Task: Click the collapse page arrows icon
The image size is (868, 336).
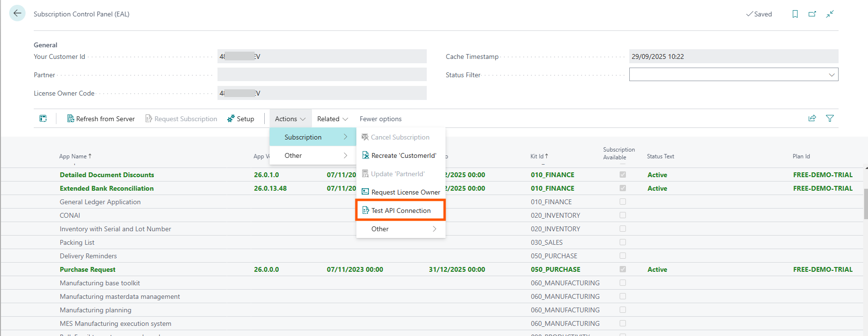Action: tap(829, 14)
